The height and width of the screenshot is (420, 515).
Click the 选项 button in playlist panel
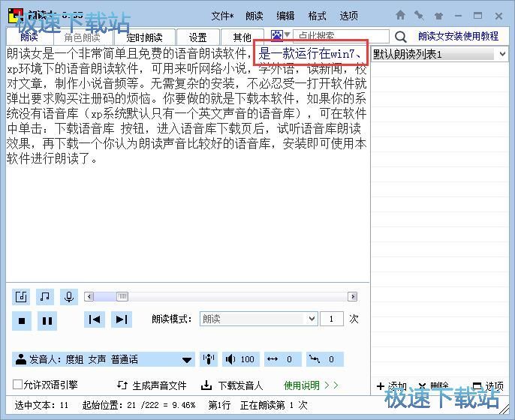coord(488,386)
